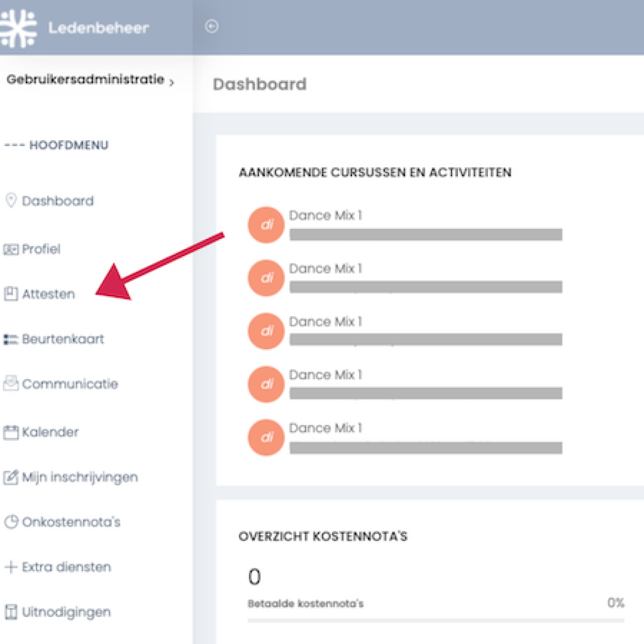This screenshot has width=644, height=644.
Task: Click the Extra diensten plus icon
Action: pyautogui.click(x=11, y=567)
